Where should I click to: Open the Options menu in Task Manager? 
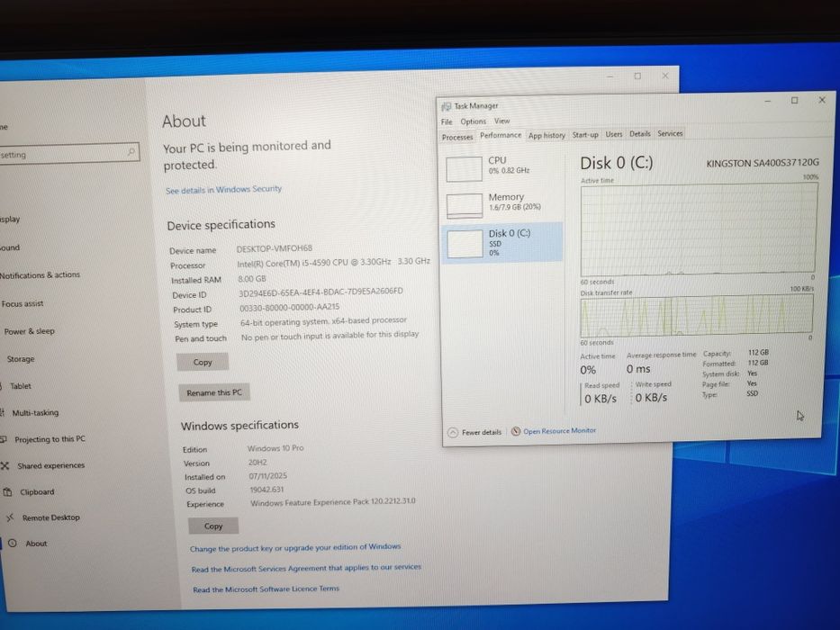pyautogui.click(x=473, y=121)
